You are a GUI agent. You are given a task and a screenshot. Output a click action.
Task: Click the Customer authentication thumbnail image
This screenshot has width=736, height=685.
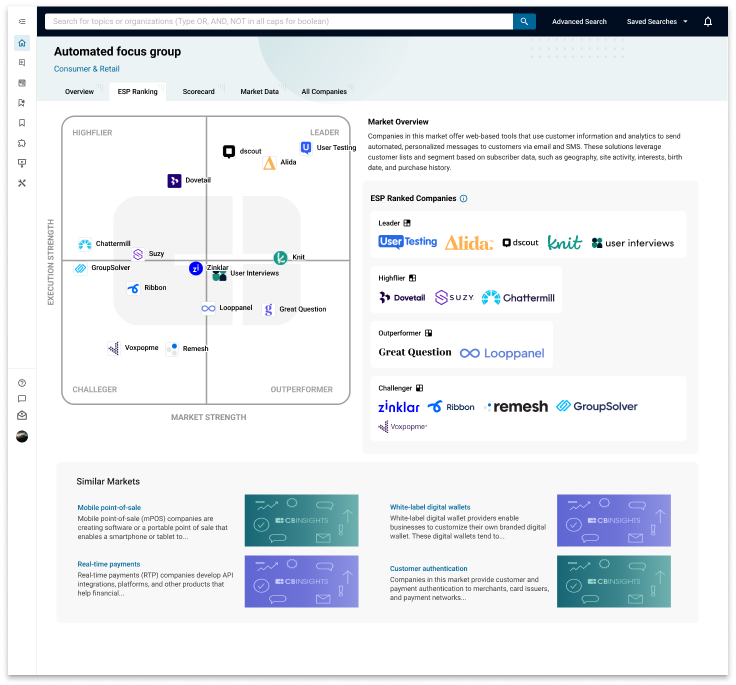point(614,582)
